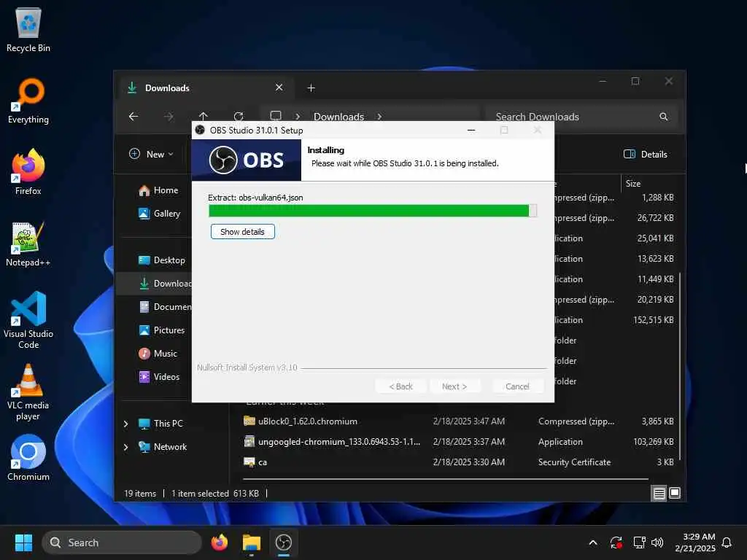
Task: Open Firefox from the desktop shortcut
Action: [x=28, y=172]
